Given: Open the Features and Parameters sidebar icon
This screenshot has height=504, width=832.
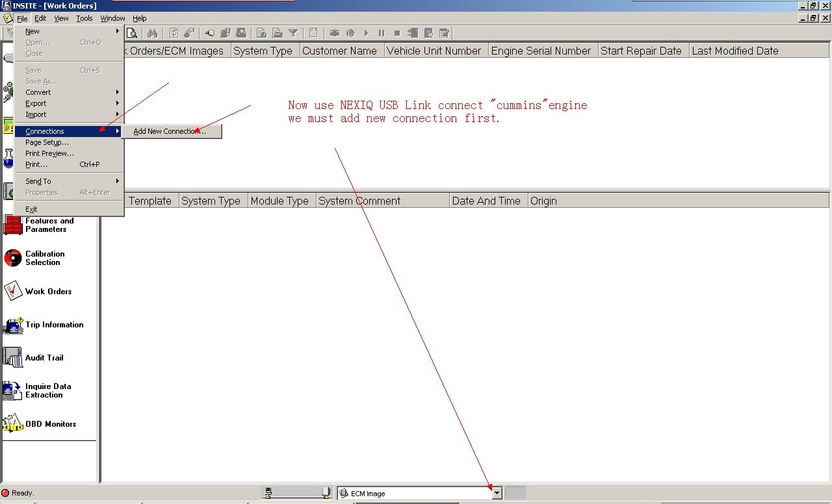Looking at the screenshot, I should (x=13, y=225).
